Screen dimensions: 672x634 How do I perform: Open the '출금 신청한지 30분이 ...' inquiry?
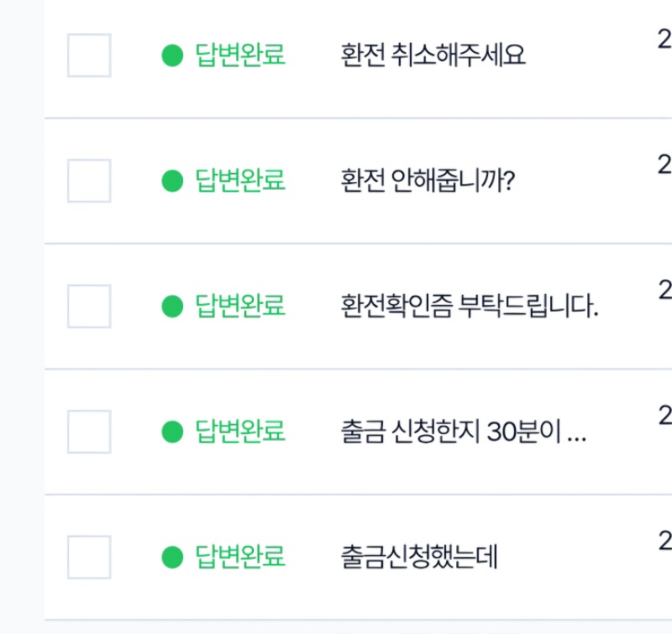464,432
